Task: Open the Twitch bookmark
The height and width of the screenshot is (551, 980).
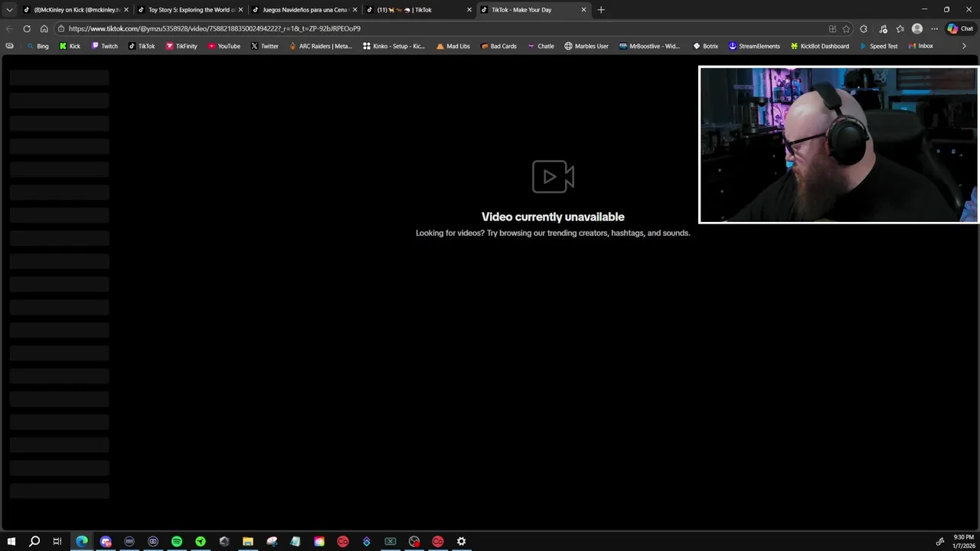Action: tap(105, 46)
